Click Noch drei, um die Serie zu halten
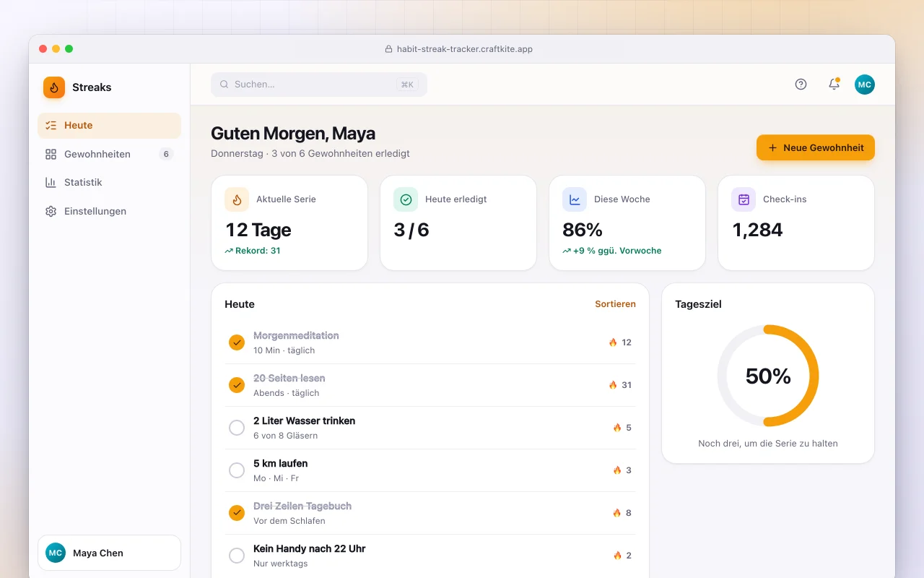Screen dimensions: 924x578 768,444
